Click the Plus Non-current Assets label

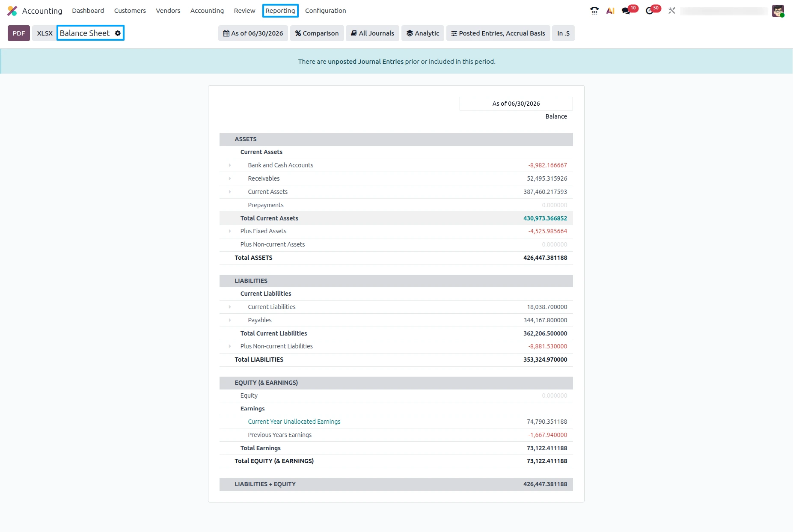(273, 244)
